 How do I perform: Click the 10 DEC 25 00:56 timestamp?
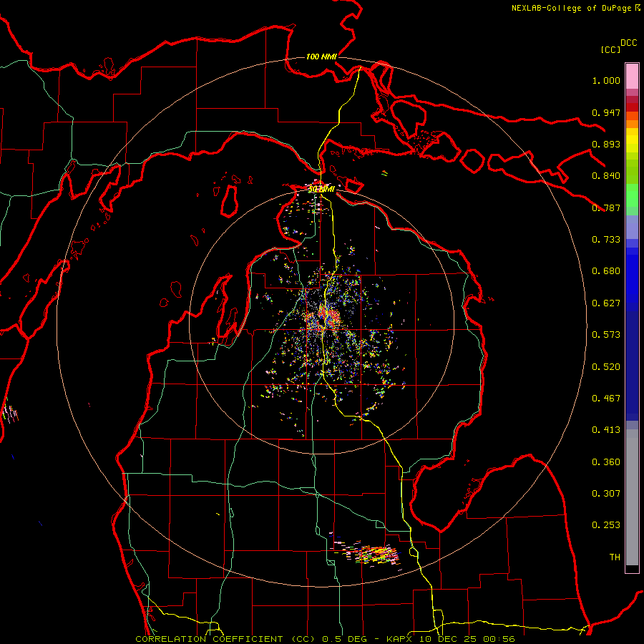coord(467,639)
